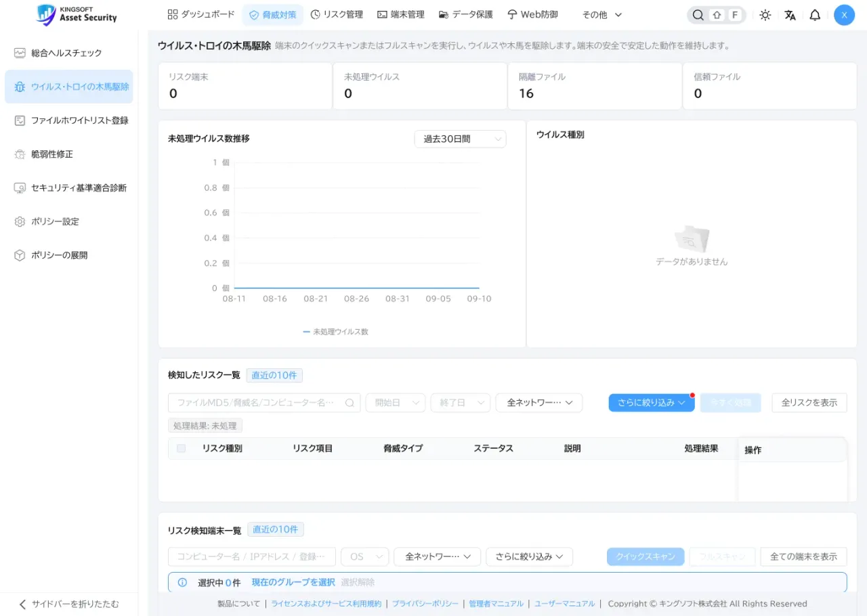Click the Kingsoft Asset Security logo
The width and height of the screenshot is (867, 616).
pyautogui.click(x=77, y=14)
